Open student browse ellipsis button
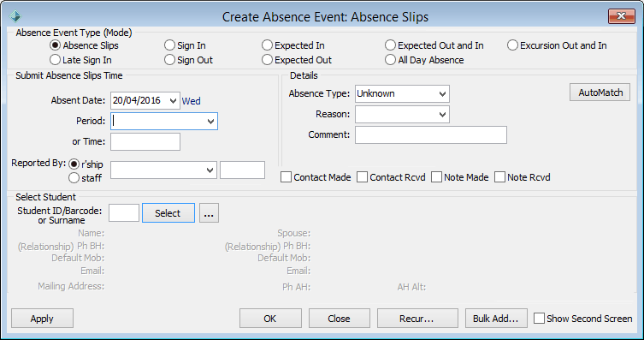Image resolution: width=644 pixels, height=340 pixels. (209, 213)
